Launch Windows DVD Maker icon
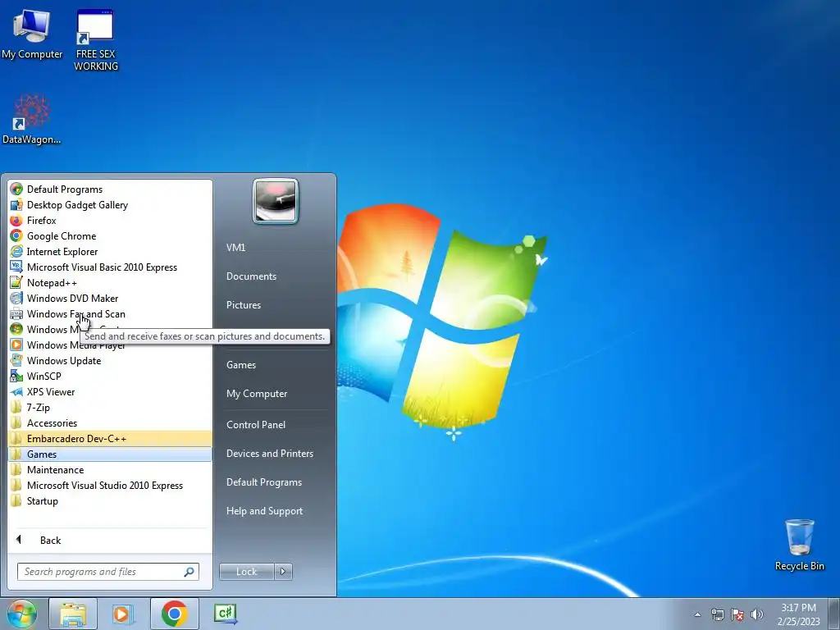This screenshot has height=630, width=840. point(16,298)
